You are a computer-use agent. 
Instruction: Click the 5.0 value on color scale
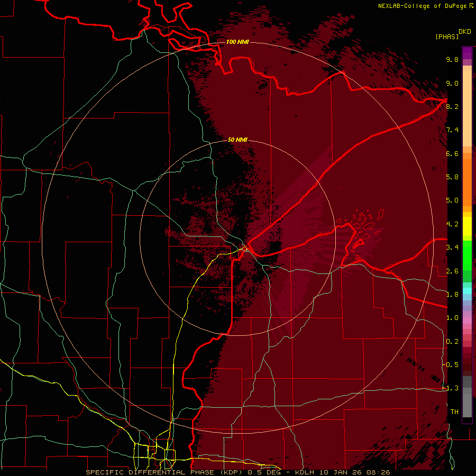point(452,200)
